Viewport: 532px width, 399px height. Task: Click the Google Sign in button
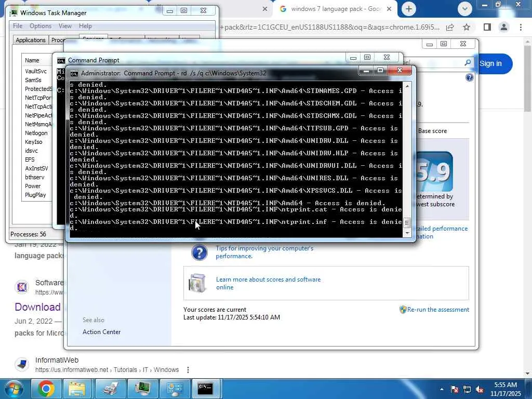click(x=490, y=63)
